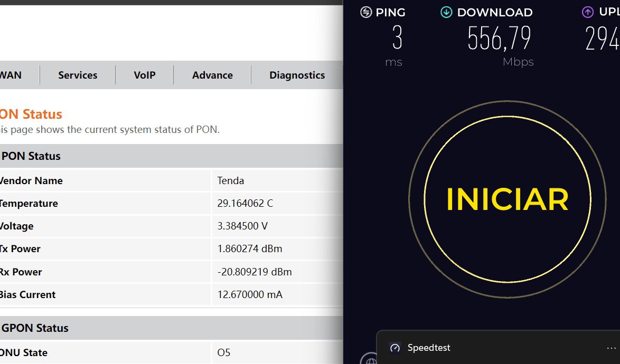620x364 pixels.
Task: Click the download arrow icon
Action: point(446,12)
